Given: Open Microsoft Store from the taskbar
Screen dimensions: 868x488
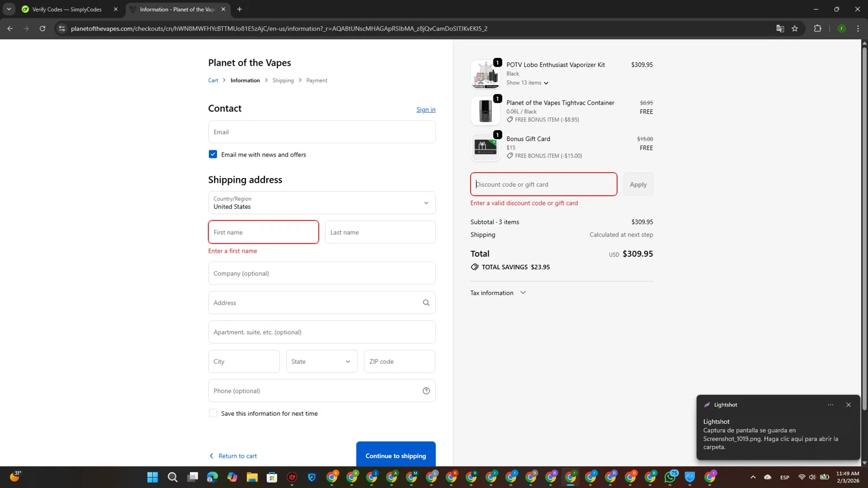Looking at the screenshot, I should (x=272, y=477).
